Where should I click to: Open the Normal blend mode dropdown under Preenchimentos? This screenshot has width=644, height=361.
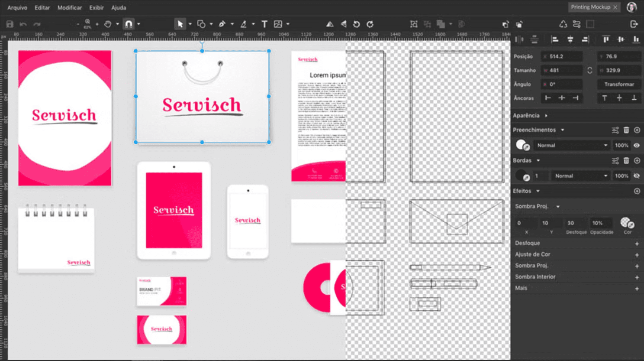[571, 145]
